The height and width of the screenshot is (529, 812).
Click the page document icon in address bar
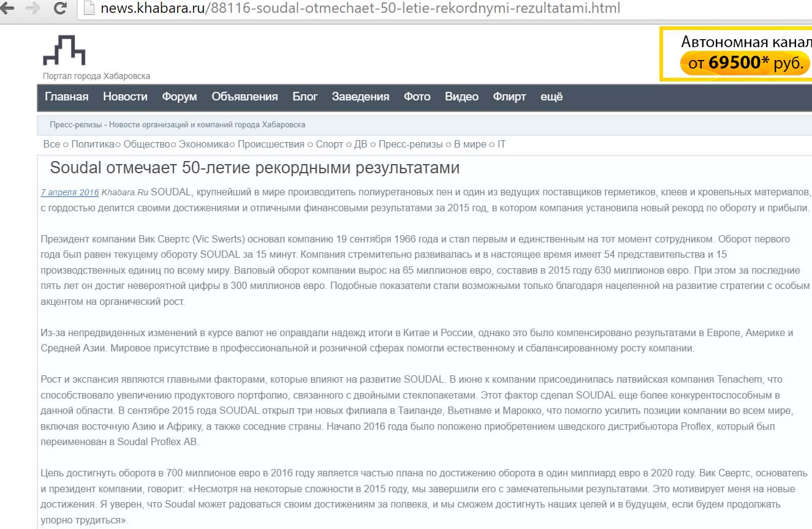point(89,8)
